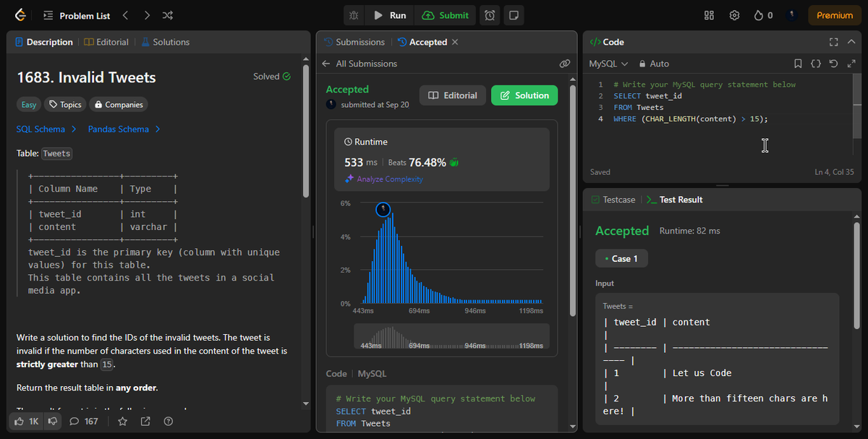Viewport: 868px width, 439px height.
Task: Click the Ln 4, Col 35 status
Action: 834,172
